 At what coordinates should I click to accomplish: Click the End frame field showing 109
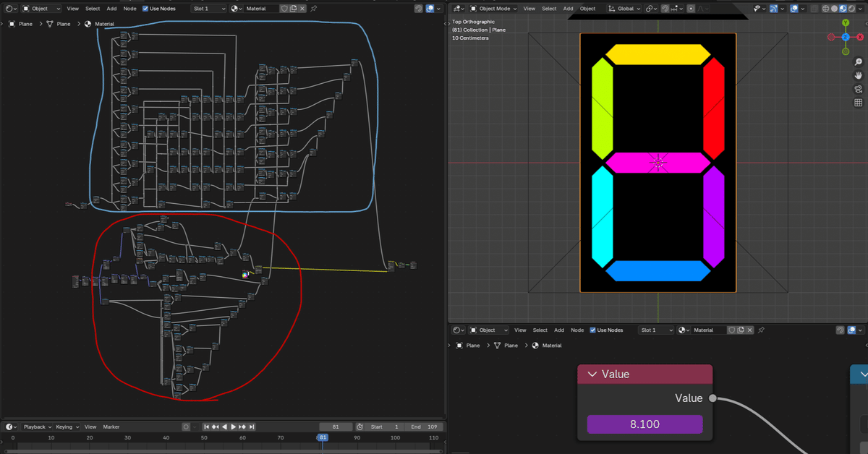point(425,427)
